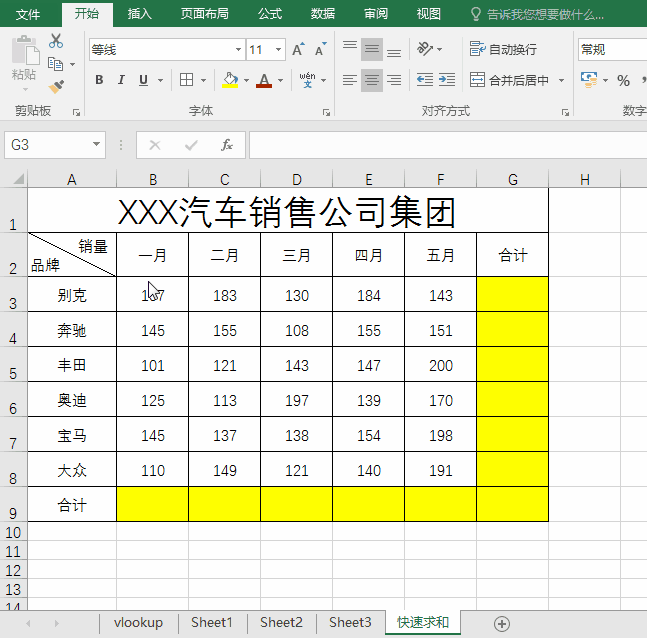Click the Insert Function fx icon
Screen dimensions: 647x638
tap(227, 145)
